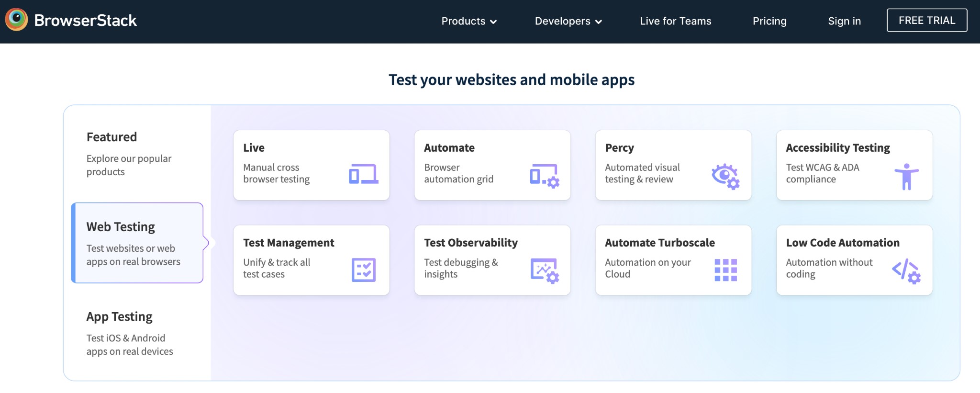Click 'Browser automation grid' description
This screenshot has height=393, width=980.
pos(458,173)
